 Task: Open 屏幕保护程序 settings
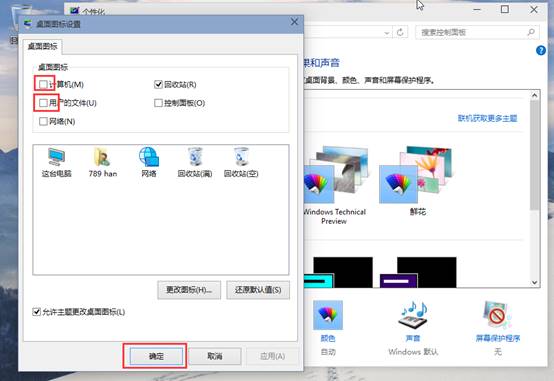pyautogui.click(x=497, y=328)
